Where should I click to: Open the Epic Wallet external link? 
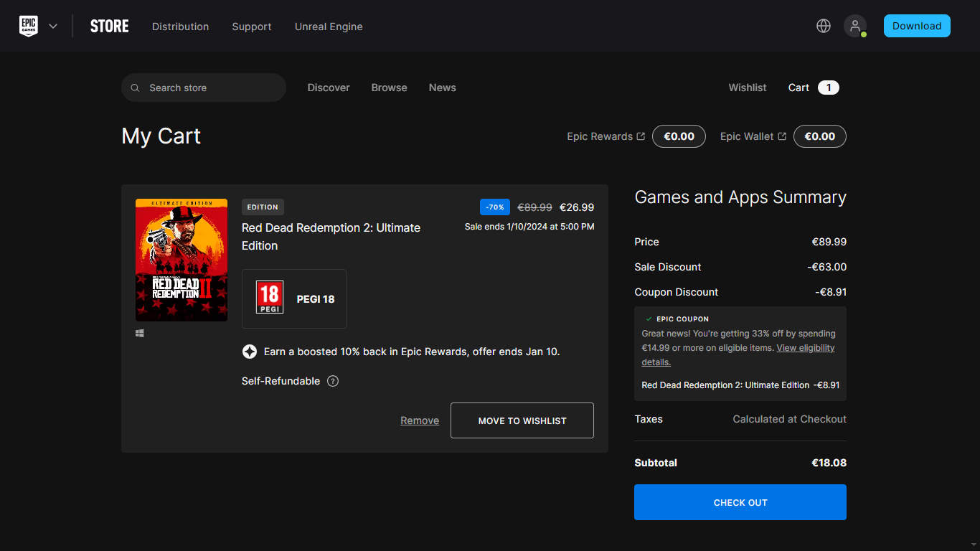[x=753, y=136]
